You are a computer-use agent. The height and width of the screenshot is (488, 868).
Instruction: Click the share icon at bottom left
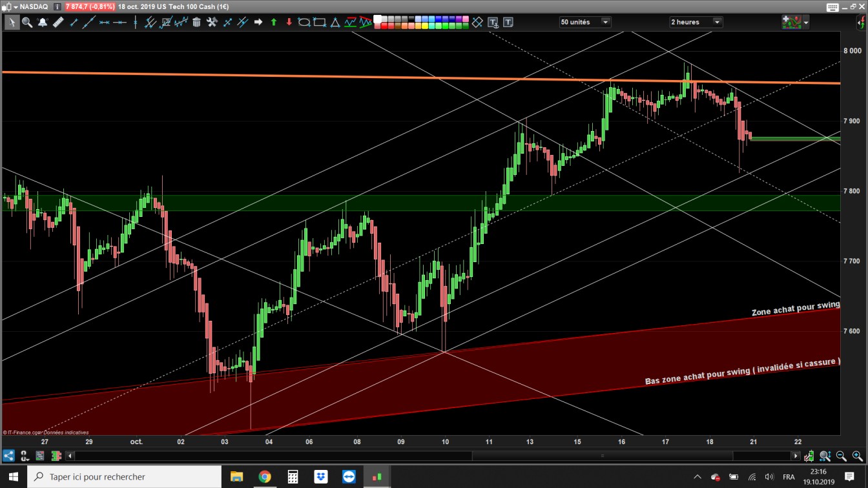[x=8, y=456]
